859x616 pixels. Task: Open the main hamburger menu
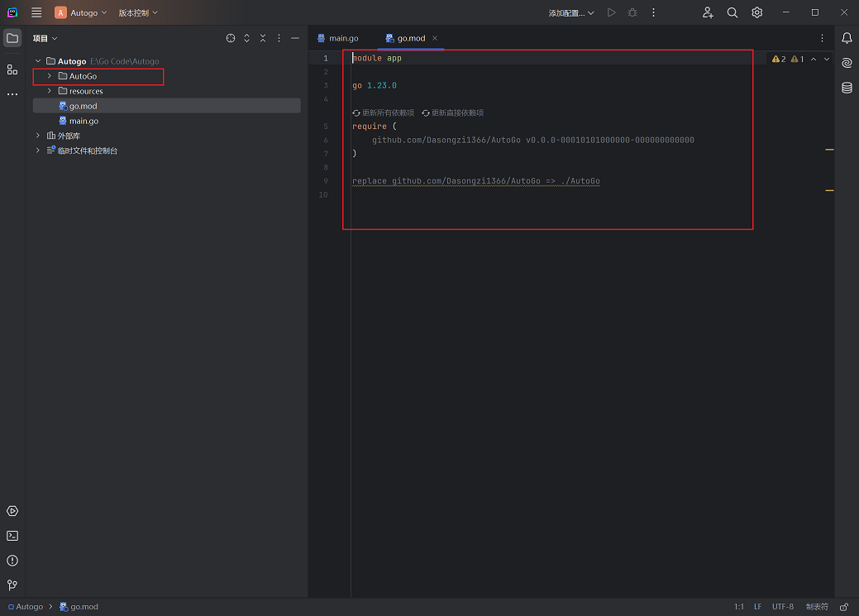(x=36, y=12)
